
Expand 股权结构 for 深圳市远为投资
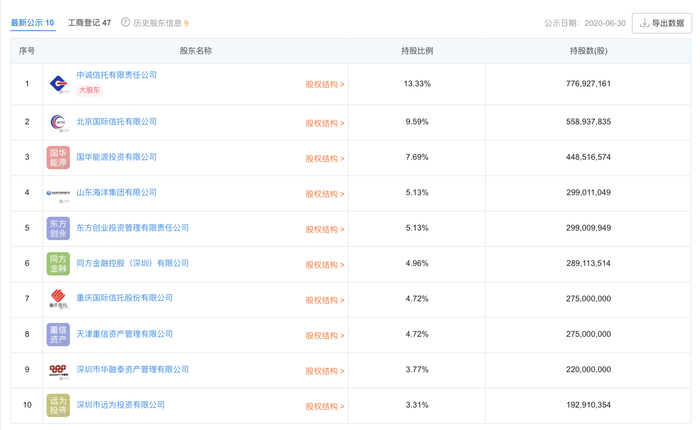click(325, 406)
